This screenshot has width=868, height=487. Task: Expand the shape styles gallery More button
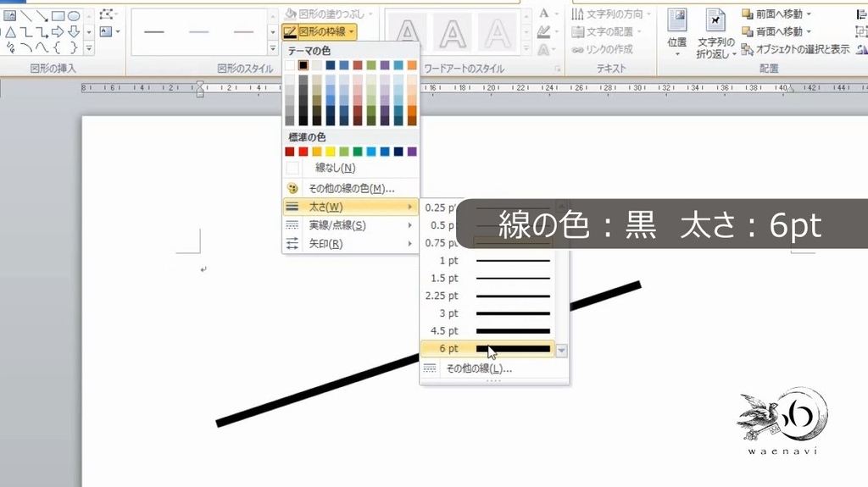272,49
